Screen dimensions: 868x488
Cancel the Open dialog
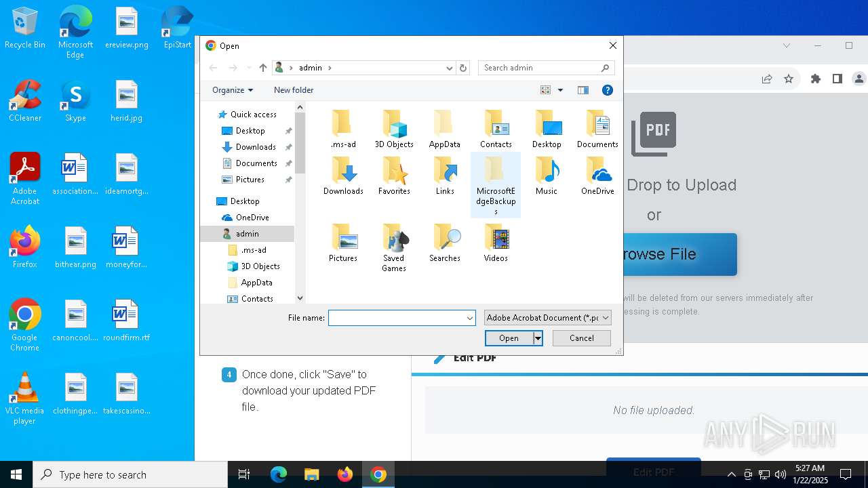(x=582, y=338)
